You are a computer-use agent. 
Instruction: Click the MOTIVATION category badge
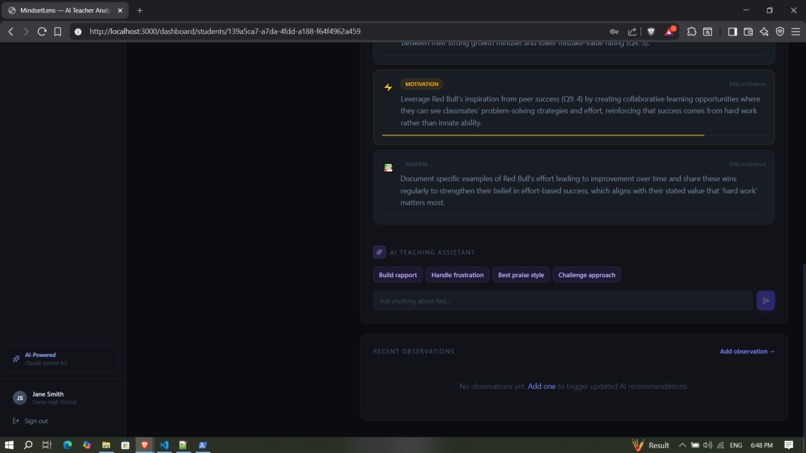(422, 84)
